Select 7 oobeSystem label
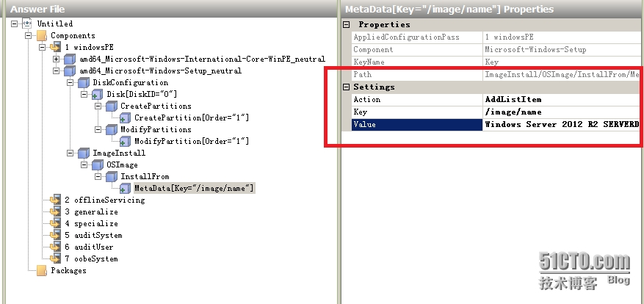 pyautogui.click(x=91, y=258)
